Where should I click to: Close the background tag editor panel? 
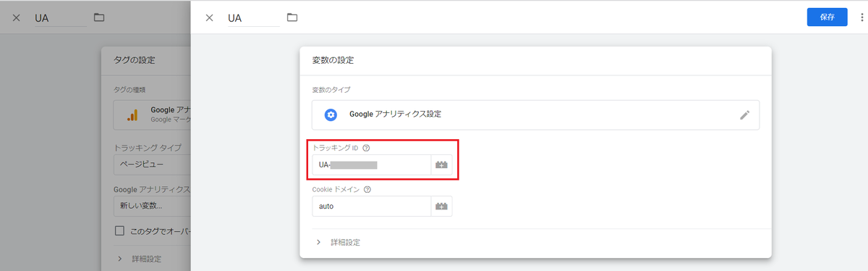click(17, 17)
